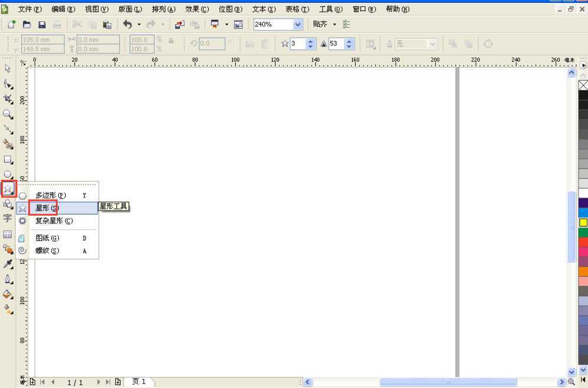Expand the undo history dropdown arrow
This screenshot has width=588, height=388.
tap(139, 24)
